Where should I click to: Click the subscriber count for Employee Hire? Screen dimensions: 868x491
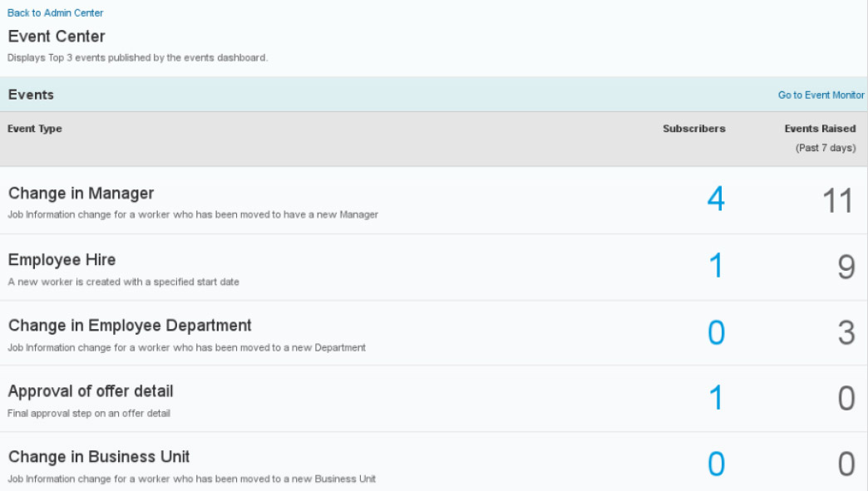pyautogui.click(x=715, y=267)
